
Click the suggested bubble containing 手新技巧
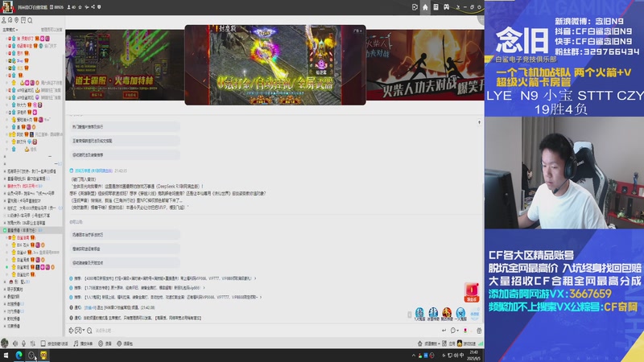tap(126, 235)
